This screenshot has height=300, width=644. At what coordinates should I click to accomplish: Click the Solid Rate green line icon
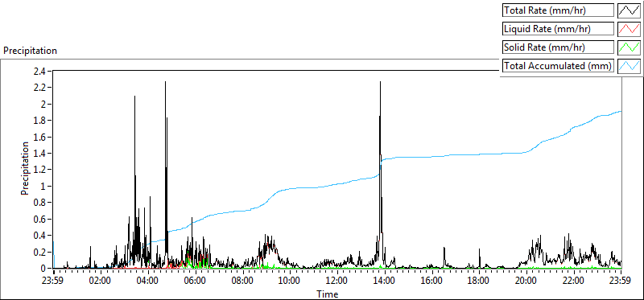tap(629, 47)
